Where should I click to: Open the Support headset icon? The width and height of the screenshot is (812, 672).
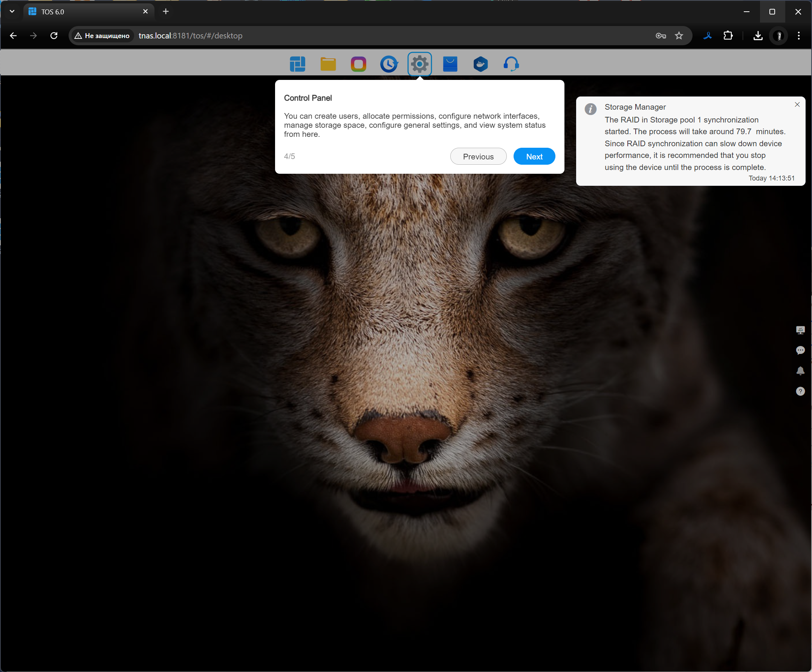coord(511,64)
